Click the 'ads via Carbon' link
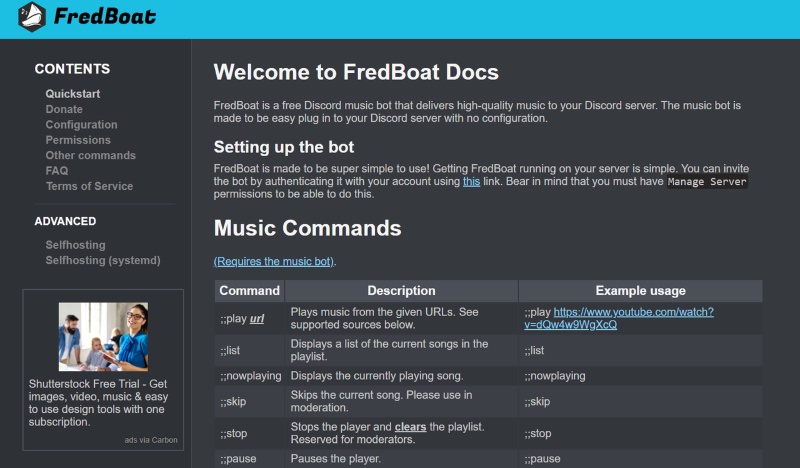Image resolution: width=800 pixels, height=468 pixels. click(151, 440)
